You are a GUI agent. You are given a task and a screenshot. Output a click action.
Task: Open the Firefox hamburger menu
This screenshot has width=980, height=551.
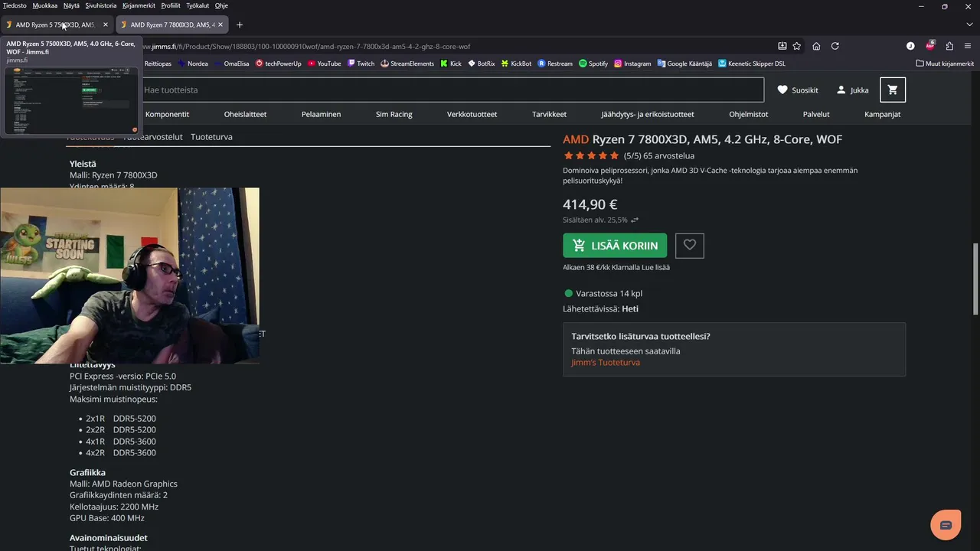pos(968,46)
